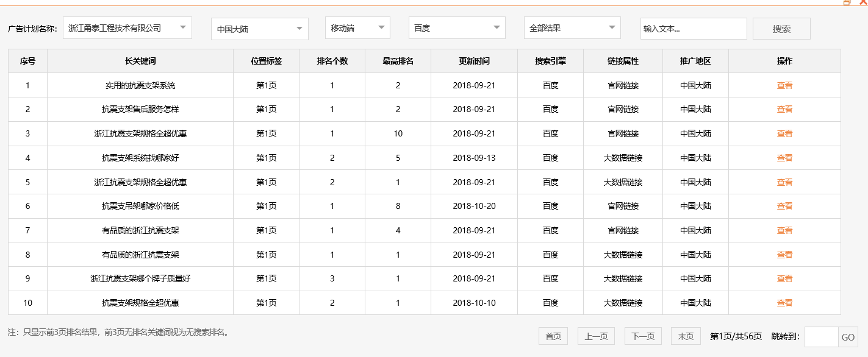868x357 pixels.
Task: Click the 最高排名 column header
Action: click(398, 60)
